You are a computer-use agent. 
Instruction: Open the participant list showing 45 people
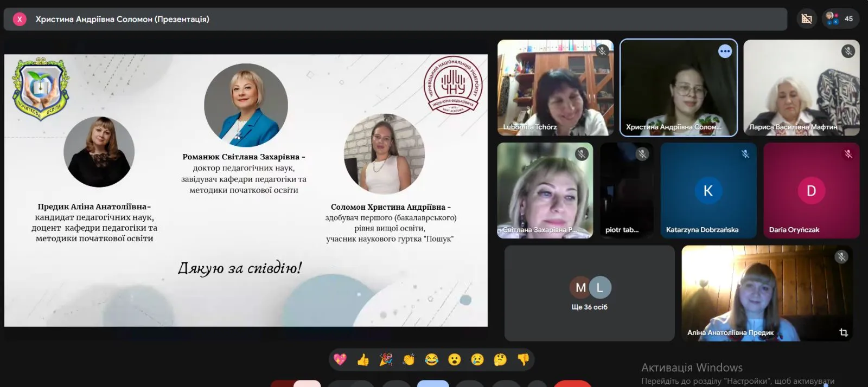[x=840, y=19]
